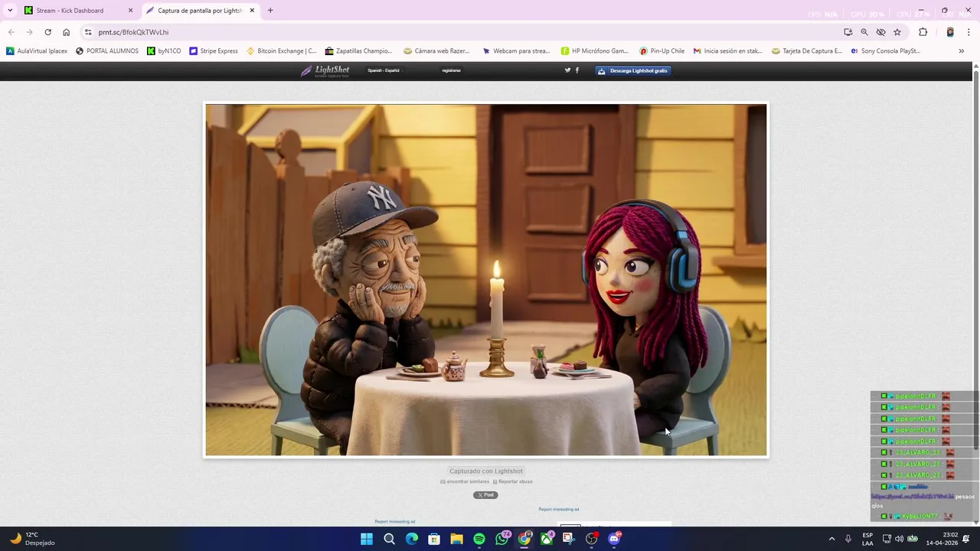Open the Chrome three-dot menu
Viewport: 980px width, 551px height.
[969, 32]
